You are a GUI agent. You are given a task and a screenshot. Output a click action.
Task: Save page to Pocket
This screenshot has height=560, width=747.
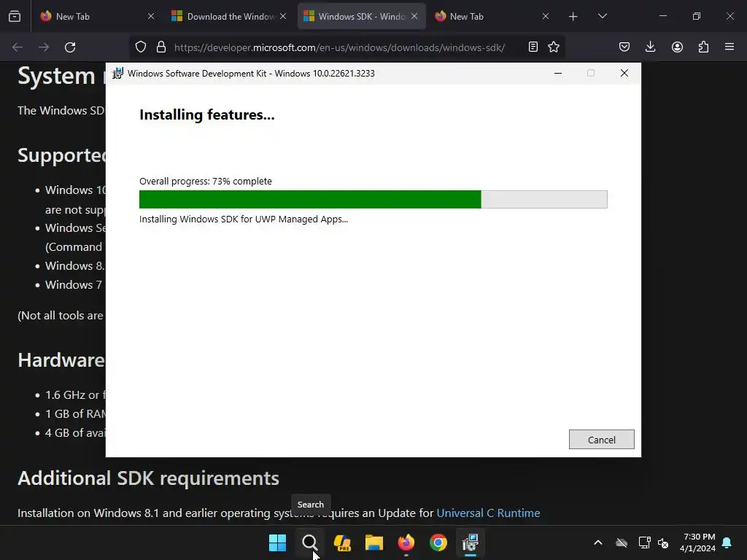click(x=624, y=47)
